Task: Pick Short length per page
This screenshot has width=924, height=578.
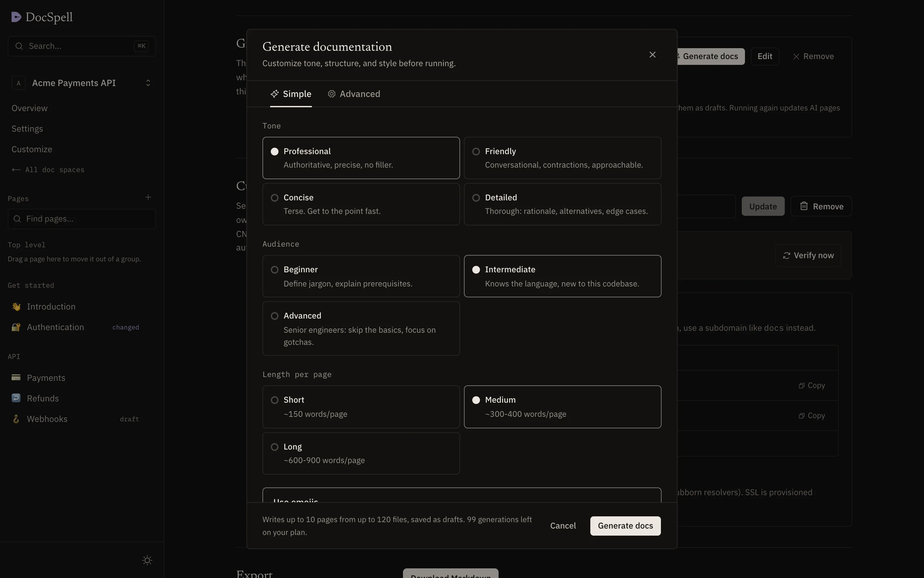Action: pos(361,407)
